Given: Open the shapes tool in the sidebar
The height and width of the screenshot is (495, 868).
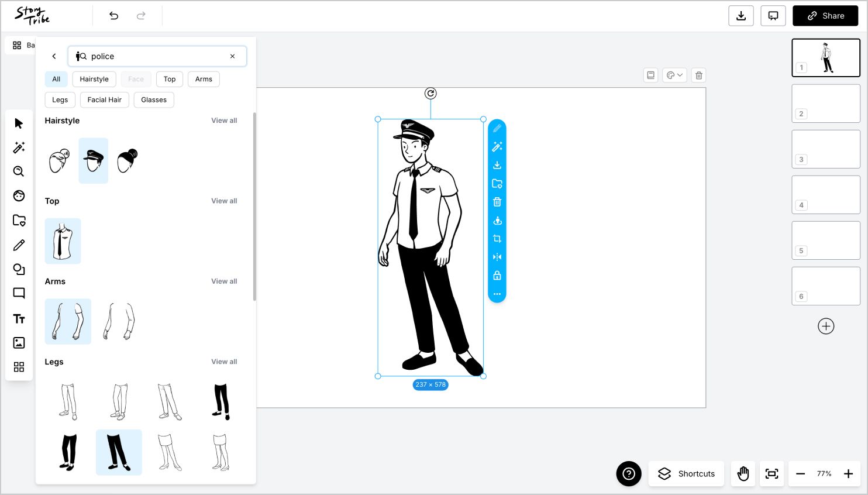Looking at the screenshot, I should click(x=19, y=269).
